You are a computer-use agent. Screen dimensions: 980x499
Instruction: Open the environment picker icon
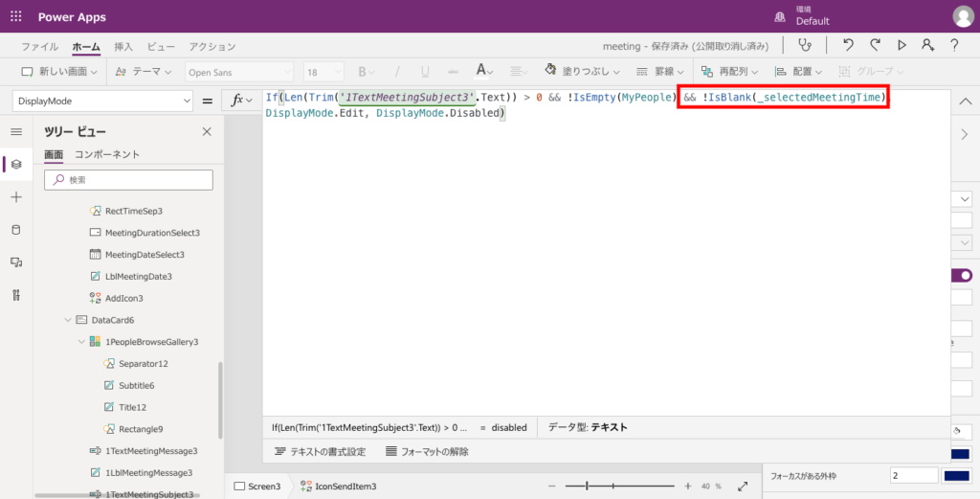(x=780, y=17)
